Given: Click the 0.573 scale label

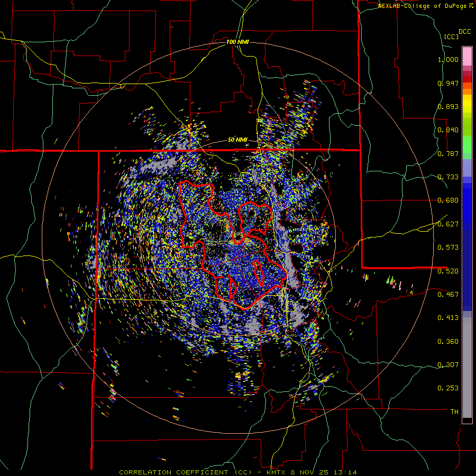Looking at the screenshot, I should pyautogui.click(x=448, y=248).
